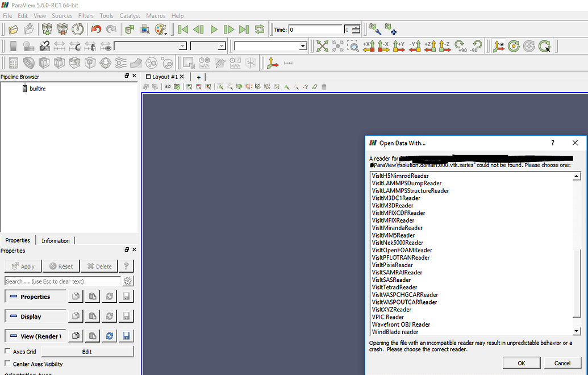Open the color palette loader icon

coord(161,29)
